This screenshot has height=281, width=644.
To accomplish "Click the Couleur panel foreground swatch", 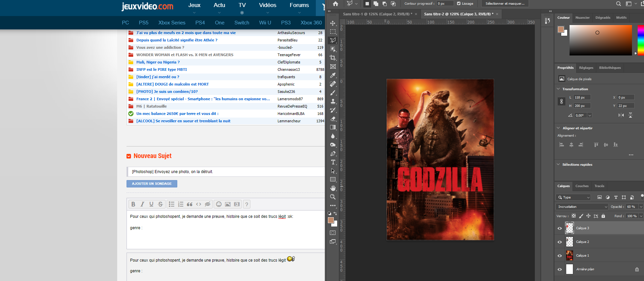I will (x=561, y=29).
